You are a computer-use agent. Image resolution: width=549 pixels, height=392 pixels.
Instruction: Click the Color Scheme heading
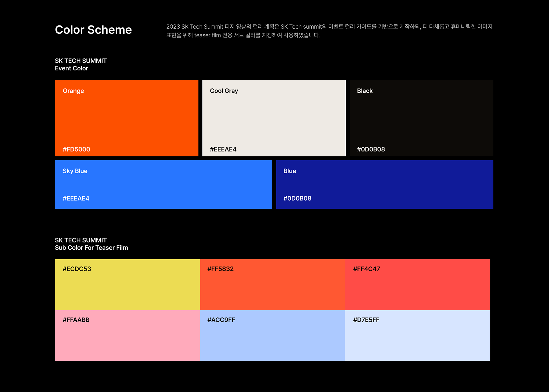93,30
